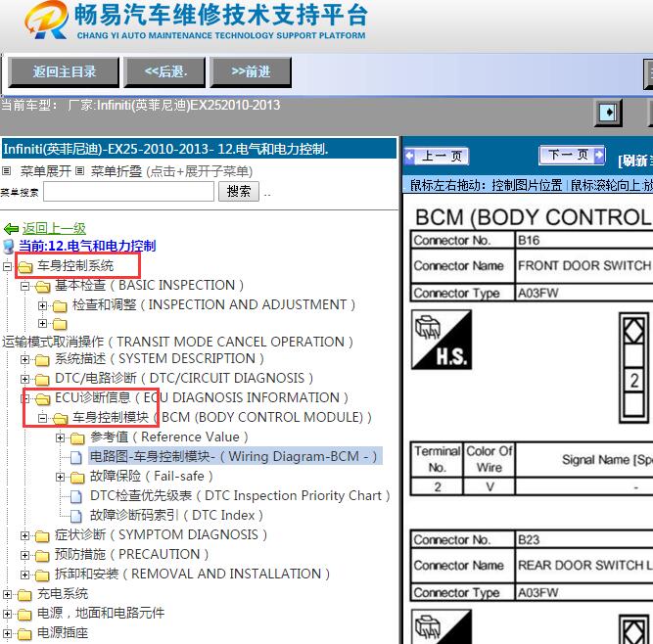The image size is (653, 644).
Task: Click the 预防措施 folder icon
Action: click(x=42, y=555)
